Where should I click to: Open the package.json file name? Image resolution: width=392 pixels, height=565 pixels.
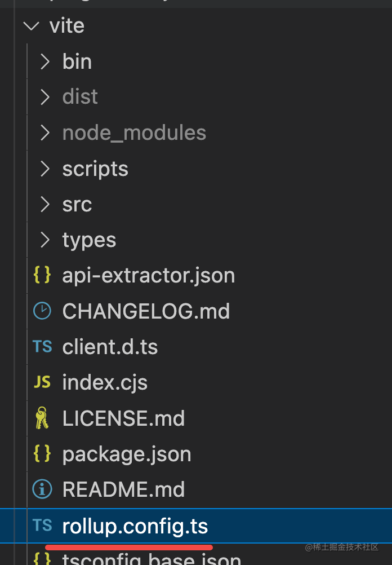[127, 454]
